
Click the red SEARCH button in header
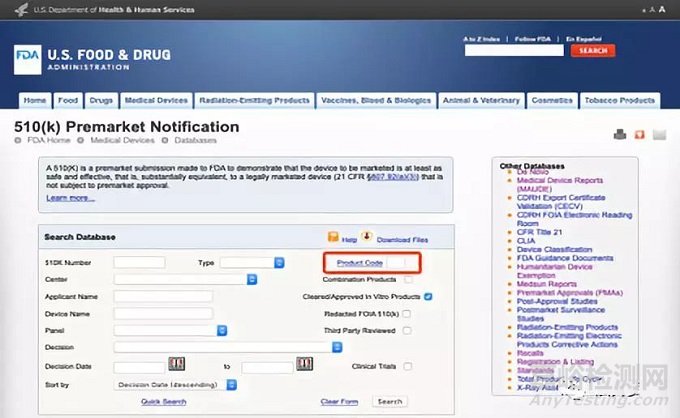(x=592, y=50)
